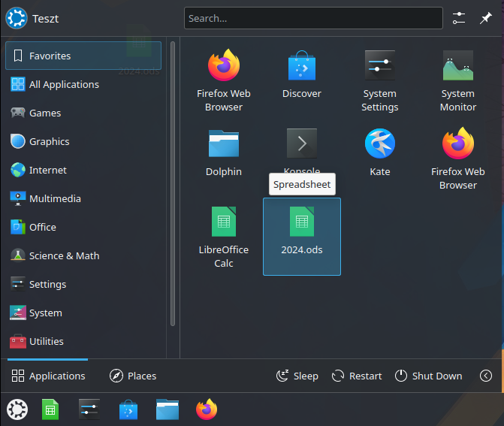Viewport: 504px width, 426px height.
Task: Open the Games category
Action: coord(83,113)
